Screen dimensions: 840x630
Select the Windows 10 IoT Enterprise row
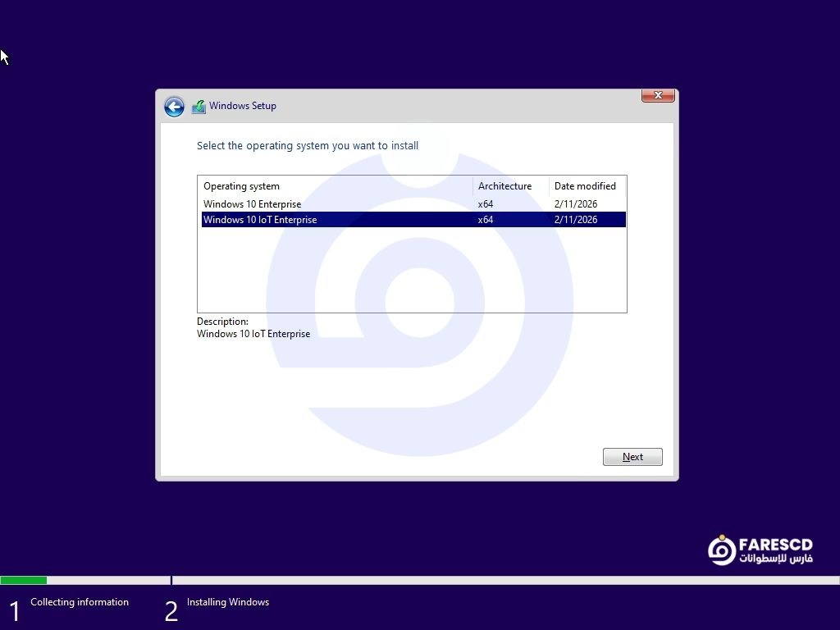click(x=260, y=220)
